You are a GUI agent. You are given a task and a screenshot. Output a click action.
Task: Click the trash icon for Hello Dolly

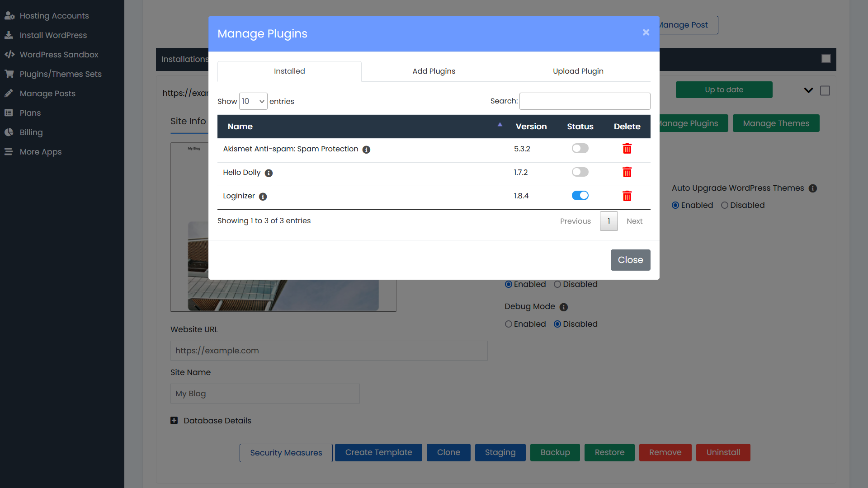pyautogui.click(x=627, y=172)
